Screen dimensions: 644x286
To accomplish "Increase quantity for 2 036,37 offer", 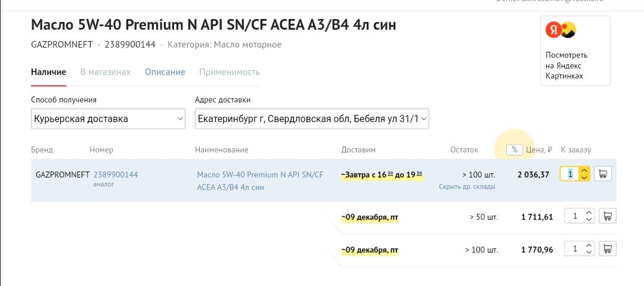I will (585, 170).
